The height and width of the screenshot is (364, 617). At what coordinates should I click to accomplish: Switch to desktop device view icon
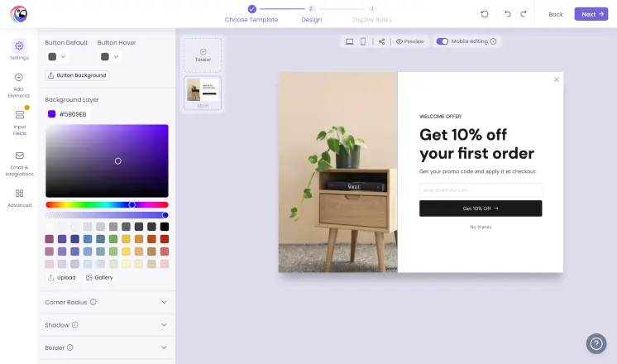(349, 41)
